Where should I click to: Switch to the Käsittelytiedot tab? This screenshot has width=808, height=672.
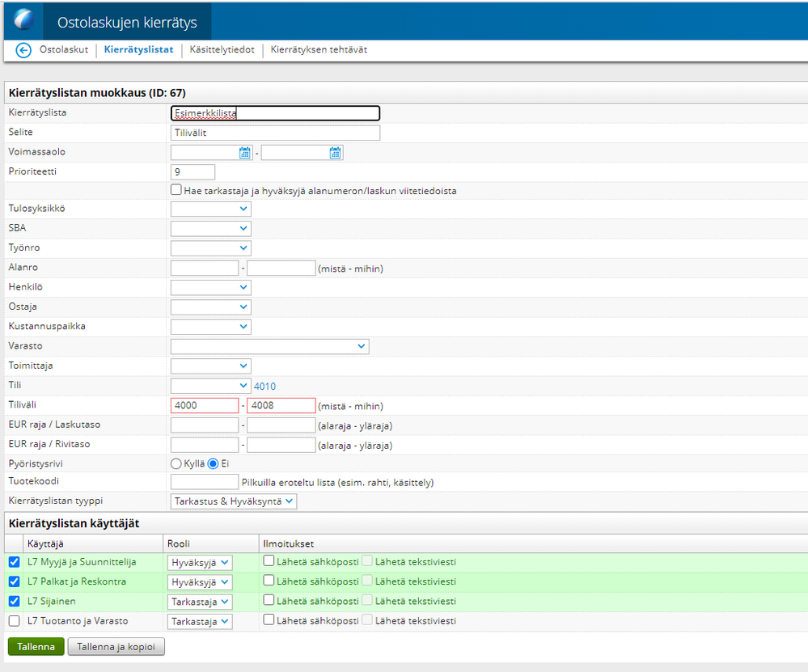(x=222, y=49)
